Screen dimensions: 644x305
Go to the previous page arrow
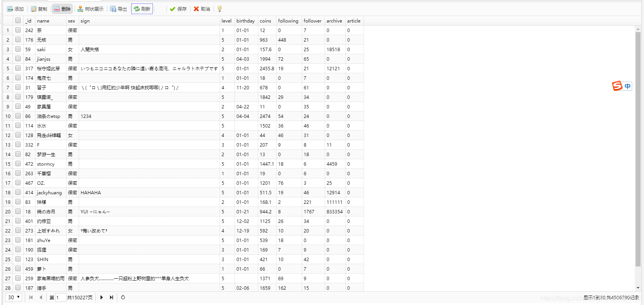click(x=41, y=297)
